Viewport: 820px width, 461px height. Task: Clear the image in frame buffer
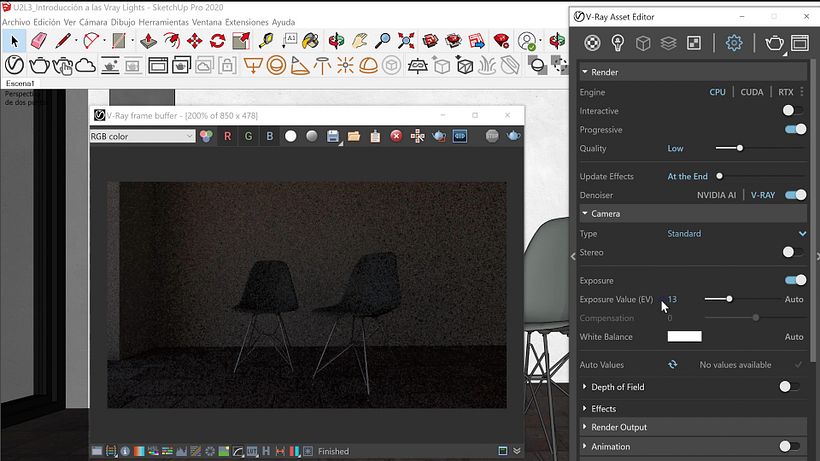396,136
